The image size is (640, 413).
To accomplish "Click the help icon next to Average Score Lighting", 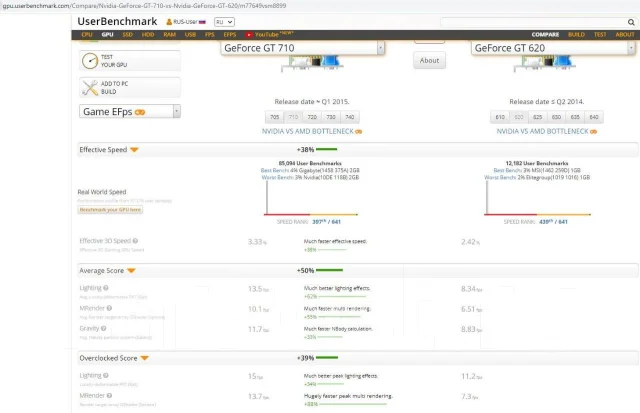I will (106, 288).
